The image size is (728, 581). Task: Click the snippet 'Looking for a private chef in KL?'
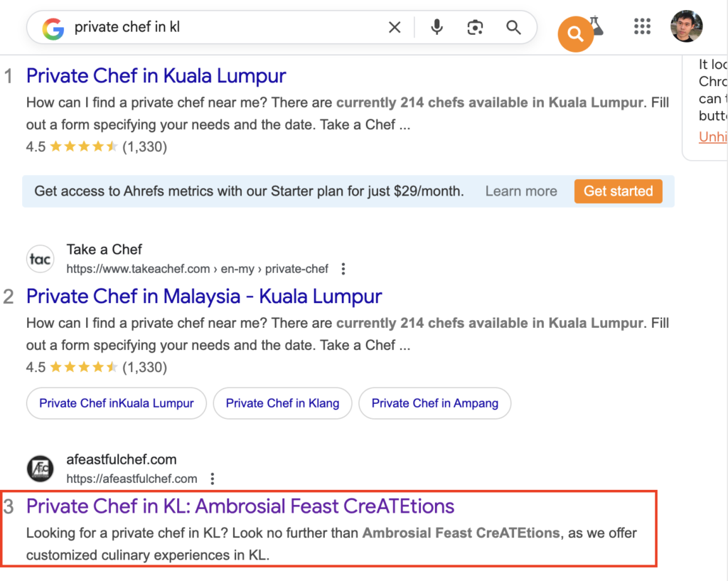[127, 533]
